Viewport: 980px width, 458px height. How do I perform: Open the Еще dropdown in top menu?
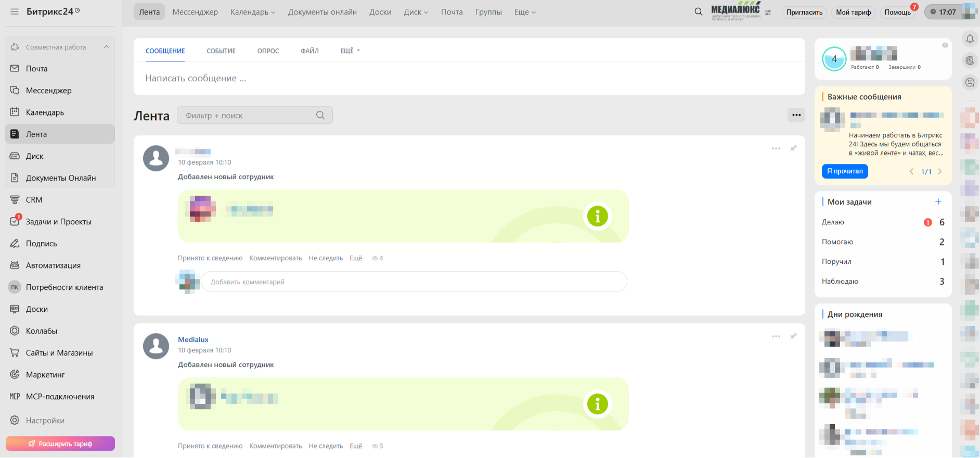point(525,12)
